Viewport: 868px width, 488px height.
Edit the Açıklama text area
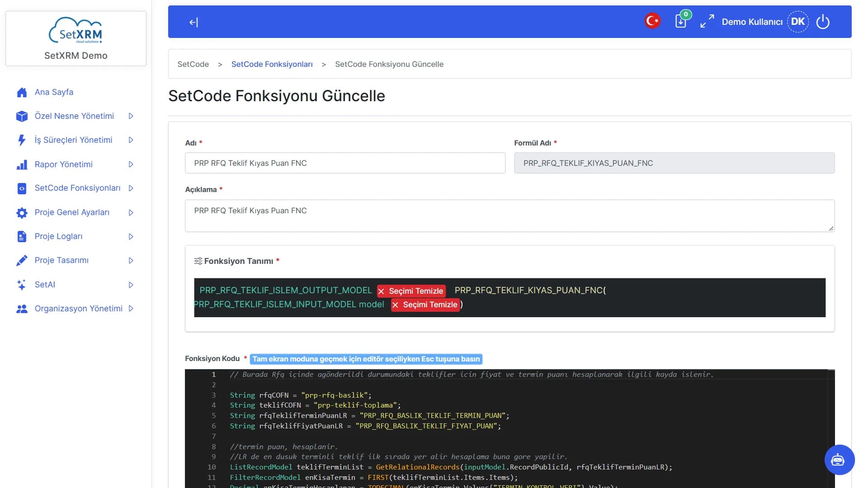click(509, 216)
